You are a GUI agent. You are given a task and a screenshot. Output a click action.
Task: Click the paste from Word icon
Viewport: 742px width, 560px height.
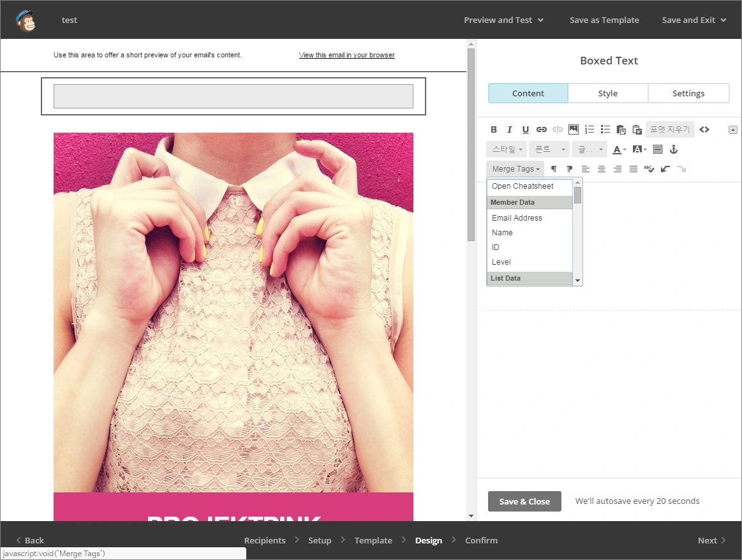(x=637, y=129)
